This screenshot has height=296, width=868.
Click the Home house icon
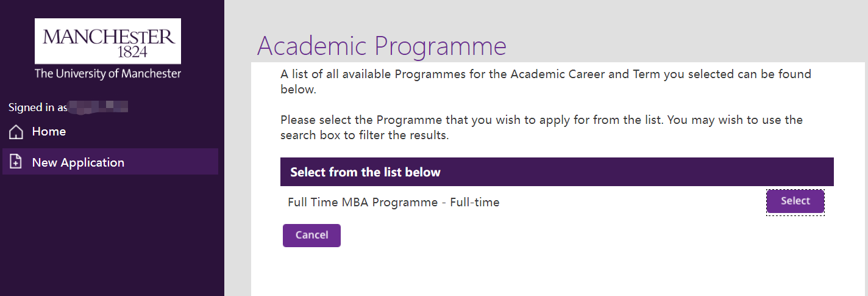[16, 132]
